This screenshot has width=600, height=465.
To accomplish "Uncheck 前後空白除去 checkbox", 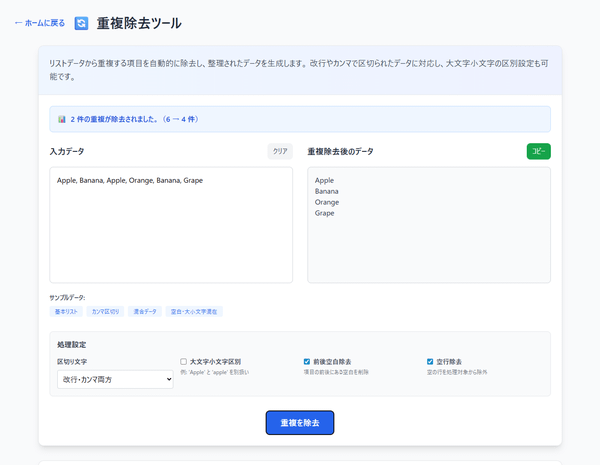I will click(307, 361).
